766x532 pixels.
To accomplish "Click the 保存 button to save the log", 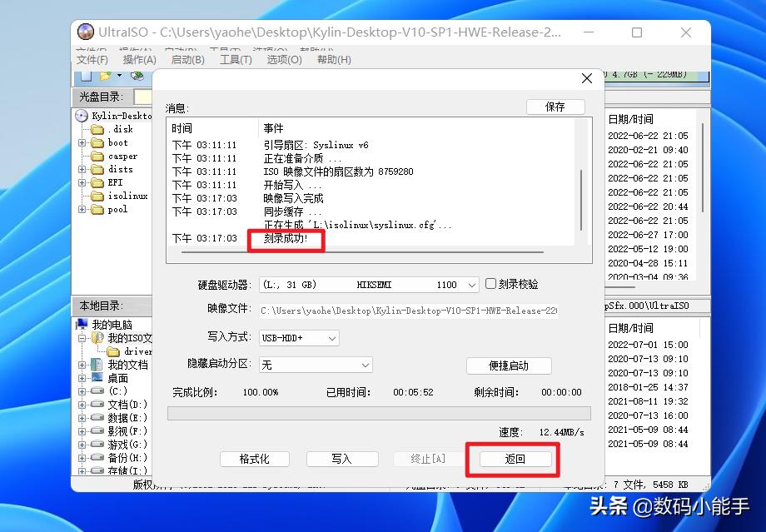I will tap(555, 107).
